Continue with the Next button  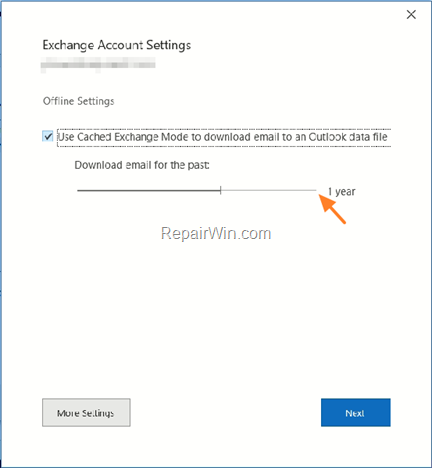click(x=356, y=413)
